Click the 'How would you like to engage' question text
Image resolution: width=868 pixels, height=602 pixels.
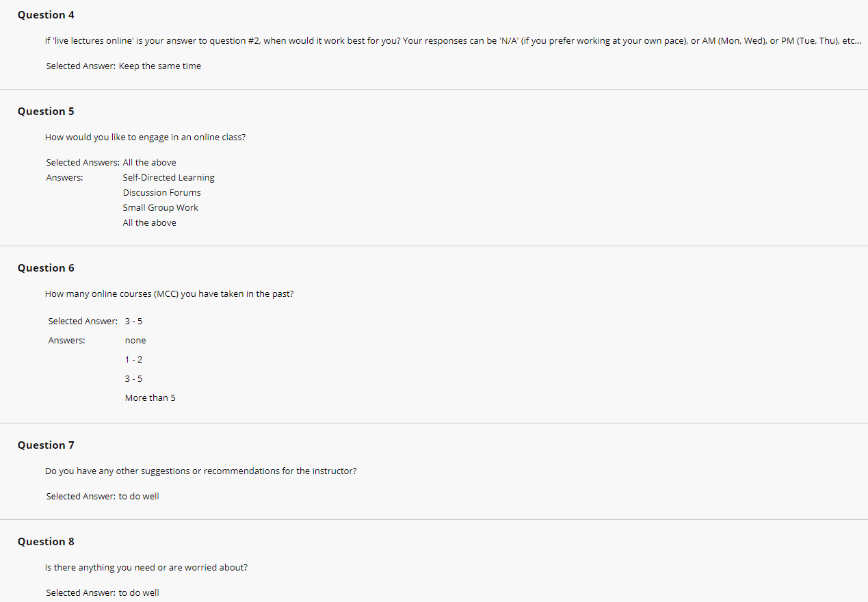coord(145,138)
